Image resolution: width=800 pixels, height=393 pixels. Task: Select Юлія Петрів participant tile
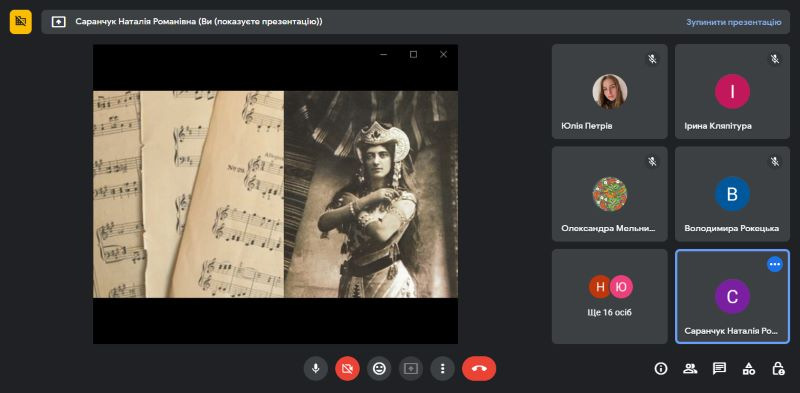point(610,91)
